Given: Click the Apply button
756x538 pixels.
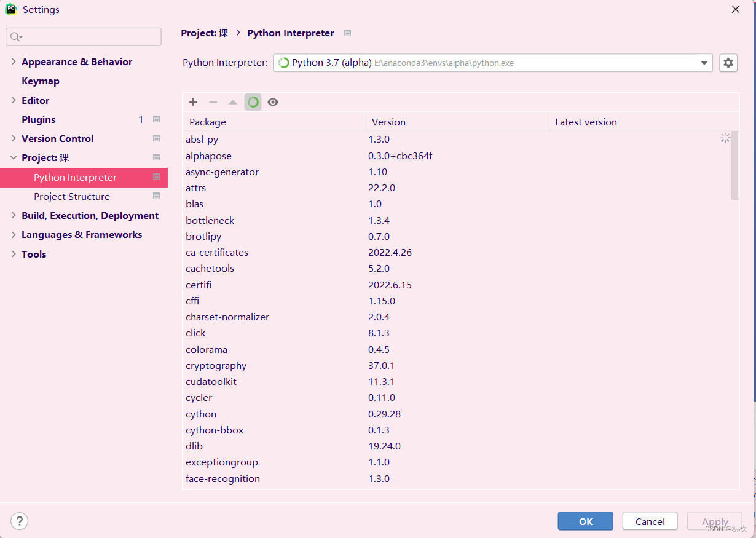Looking at the screenshot, I should 715,521.
